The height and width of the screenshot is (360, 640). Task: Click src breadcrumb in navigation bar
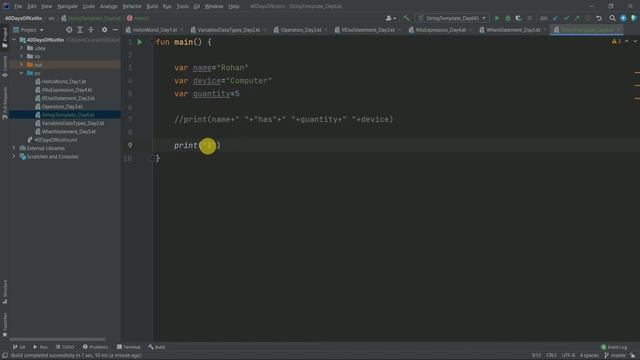pyautogui.click(x=51, y=18)
